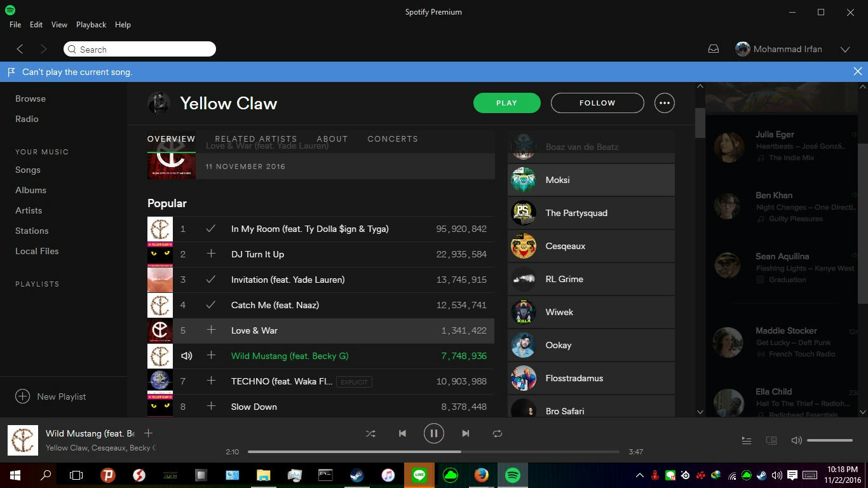Save Wild Mustang track row with plus
The width and height of the screenshot is (868, 488).
[211, 356]
